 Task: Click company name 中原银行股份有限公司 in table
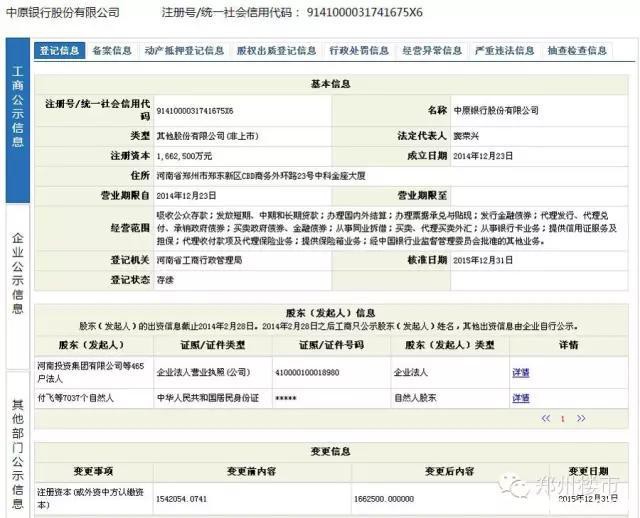coord(496,110)
